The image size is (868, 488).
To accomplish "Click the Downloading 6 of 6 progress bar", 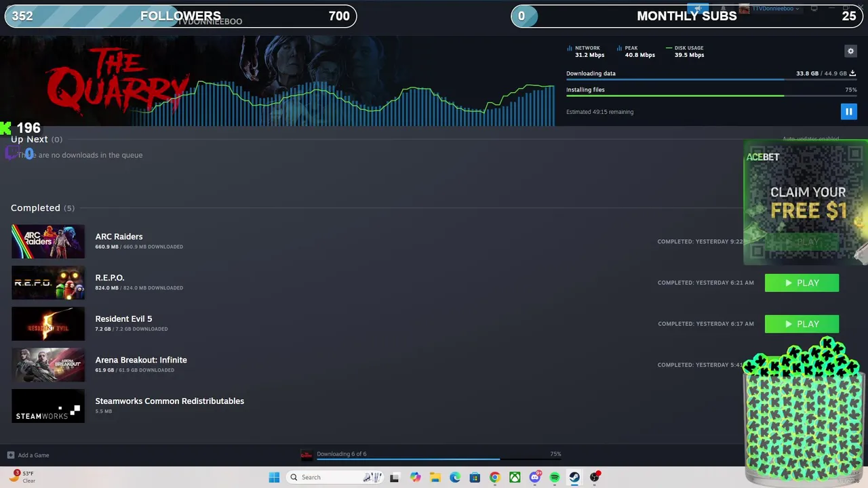I will click(x=438, y=460).
